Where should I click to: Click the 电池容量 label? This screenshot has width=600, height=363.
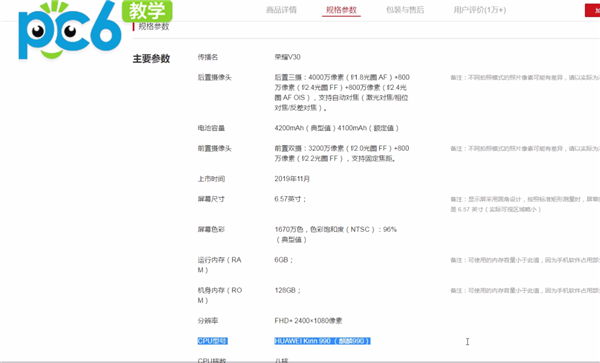[211, 128]
